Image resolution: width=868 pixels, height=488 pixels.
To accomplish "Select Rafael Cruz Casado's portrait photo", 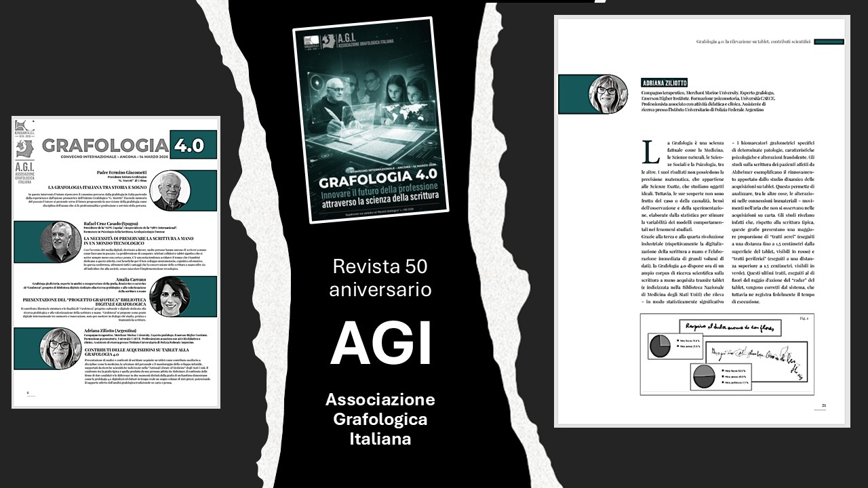I will click(x=60, y=242).
